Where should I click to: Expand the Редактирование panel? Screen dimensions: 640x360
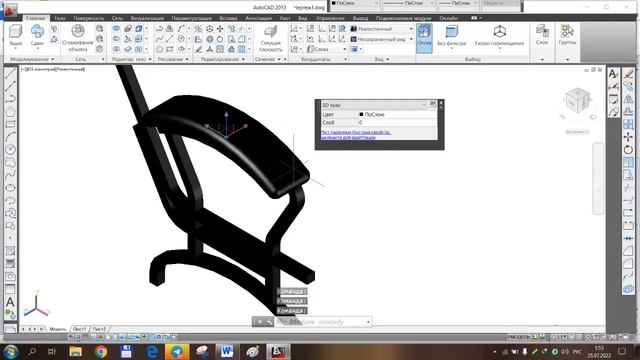tap(222, 59)
